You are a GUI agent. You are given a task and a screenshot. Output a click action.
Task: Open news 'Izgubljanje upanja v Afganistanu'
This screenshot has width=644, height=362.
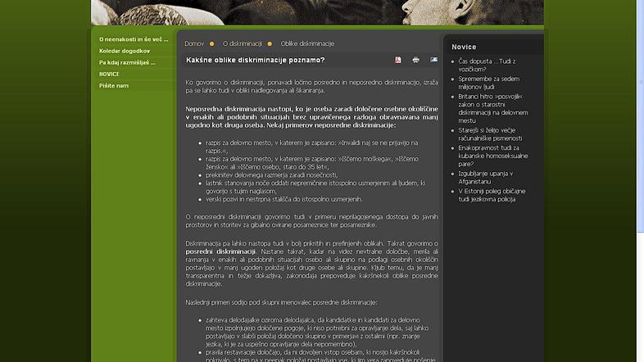tap(486, 178)
